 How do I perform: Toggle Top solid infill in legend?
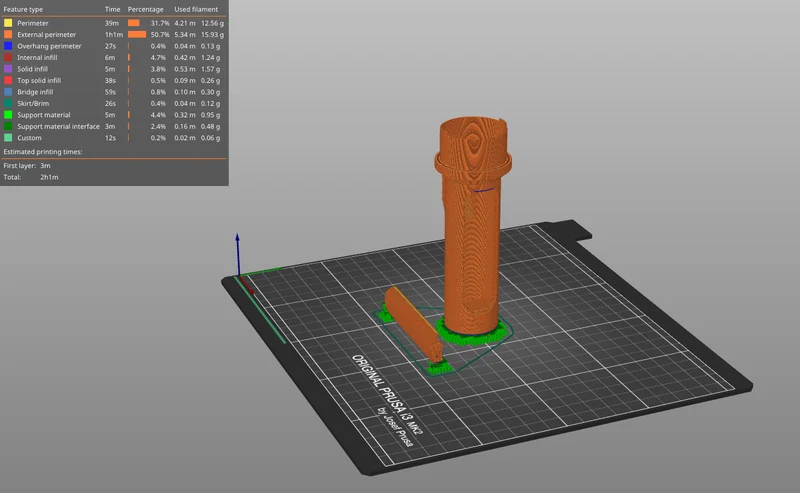(x=113, y=81)
